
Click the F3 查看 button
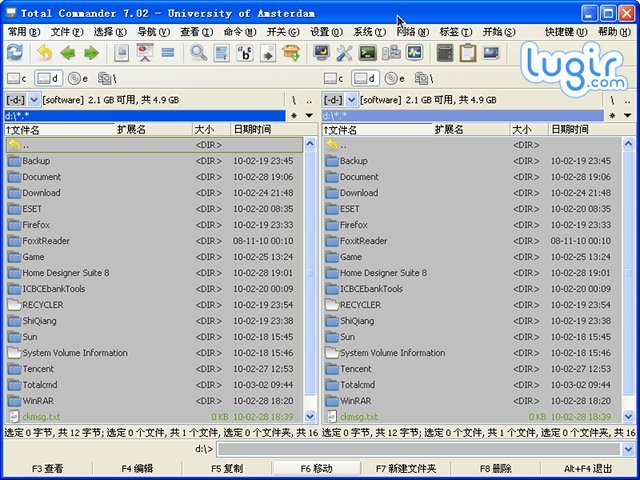(48, 469)
